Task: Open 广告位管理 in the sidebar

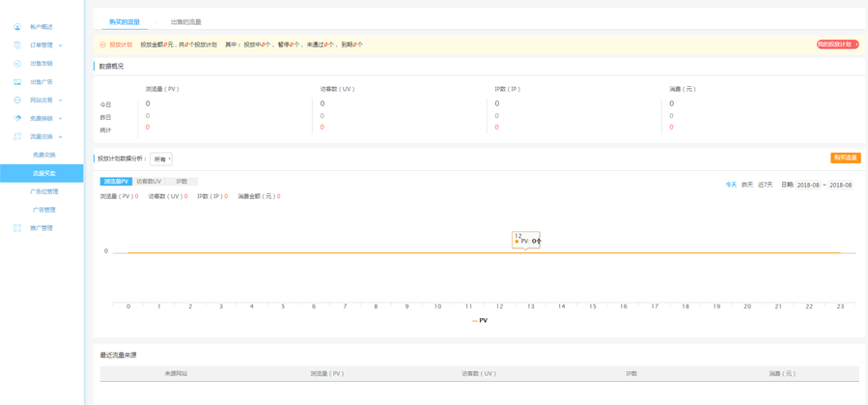Action: tap(43, 191)
